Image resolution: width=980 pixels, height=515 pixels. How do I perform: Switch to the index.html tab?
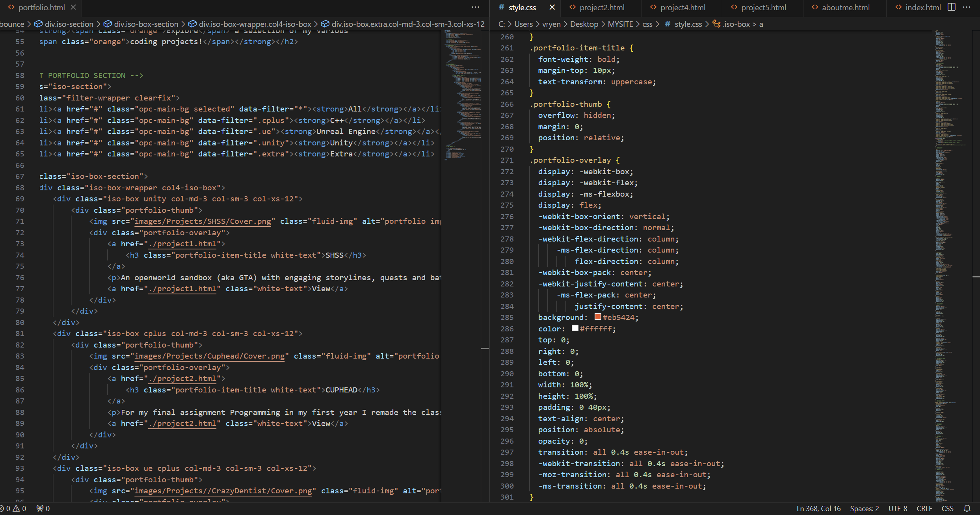tap(923, 7)
